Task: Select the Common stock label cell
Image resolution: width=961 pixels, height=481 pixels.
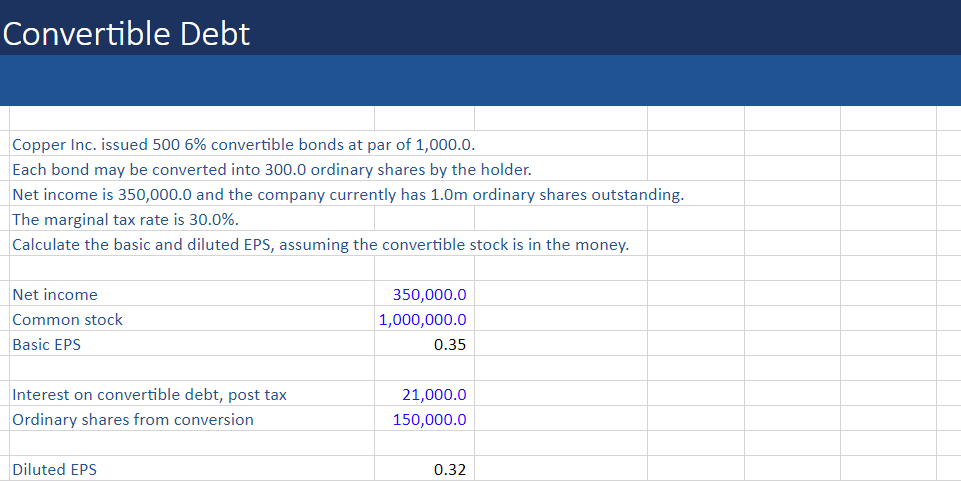Action: click(x=68, y=320)
